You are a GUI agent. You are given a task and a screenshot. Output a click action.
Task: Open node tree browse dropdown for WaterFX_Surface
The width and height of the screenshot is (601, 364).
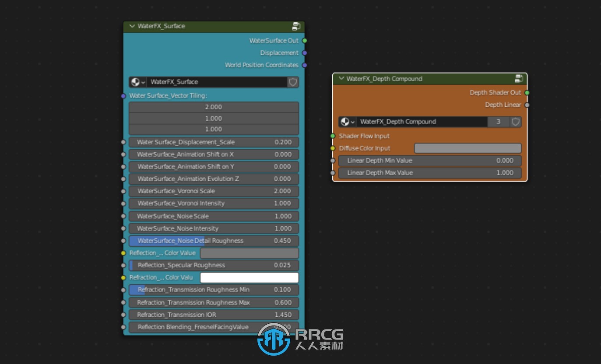pyautogui.click(x=137, y=82)
